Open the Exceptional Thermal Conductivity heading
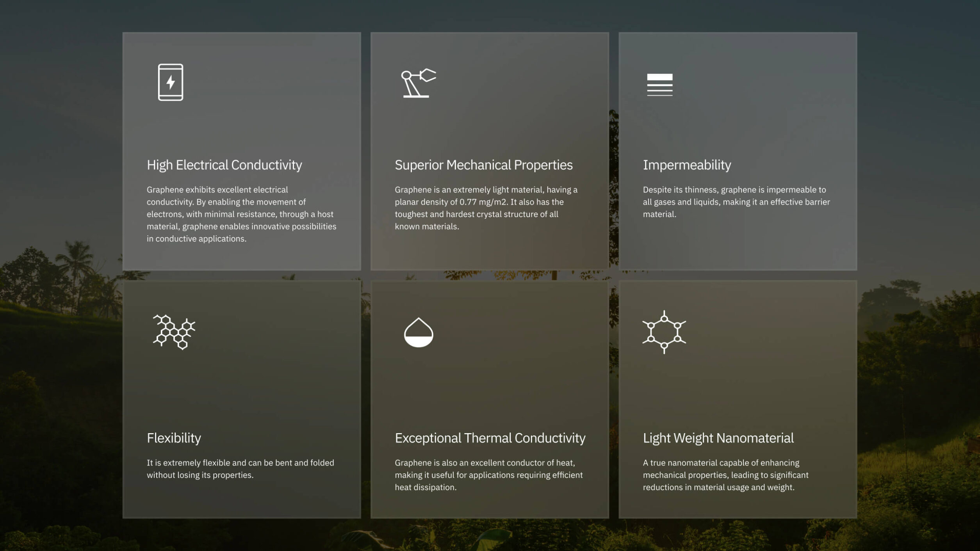 click(x=490, y=438)
